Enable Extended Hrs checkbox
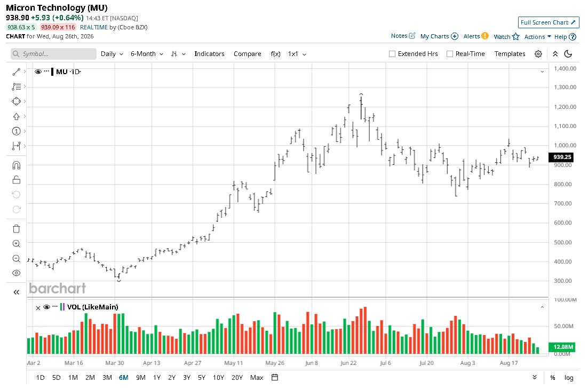 (392, 54)
